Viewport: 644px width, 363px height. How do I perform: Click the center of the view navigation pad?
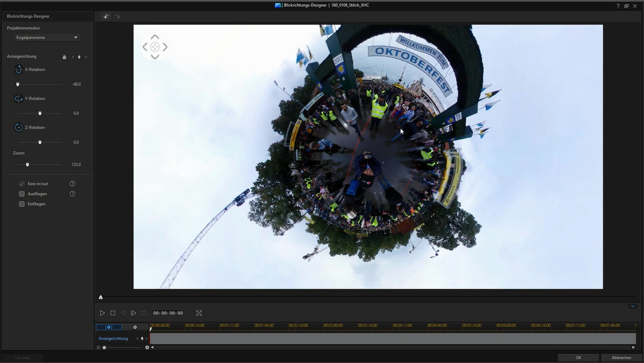pyautogui.click(x=155, y=47)
